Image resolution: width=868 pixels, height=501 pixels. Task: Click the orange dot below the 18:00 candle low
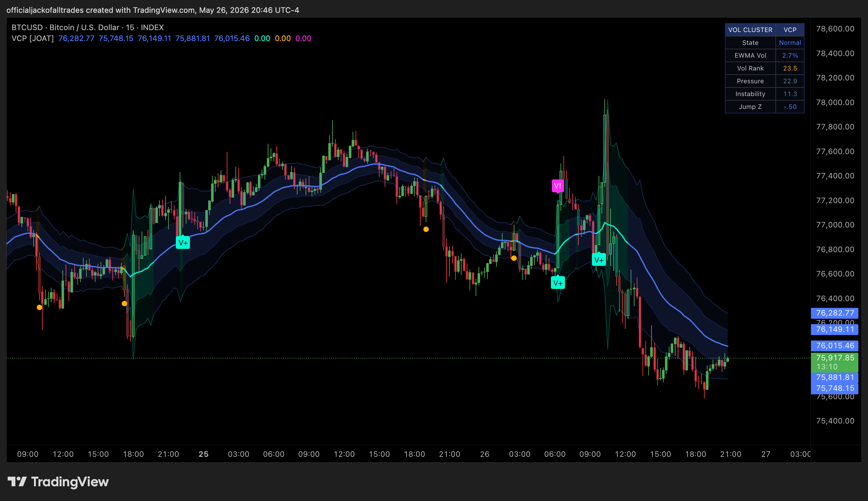pyautogui.click(x=125, y=303)
